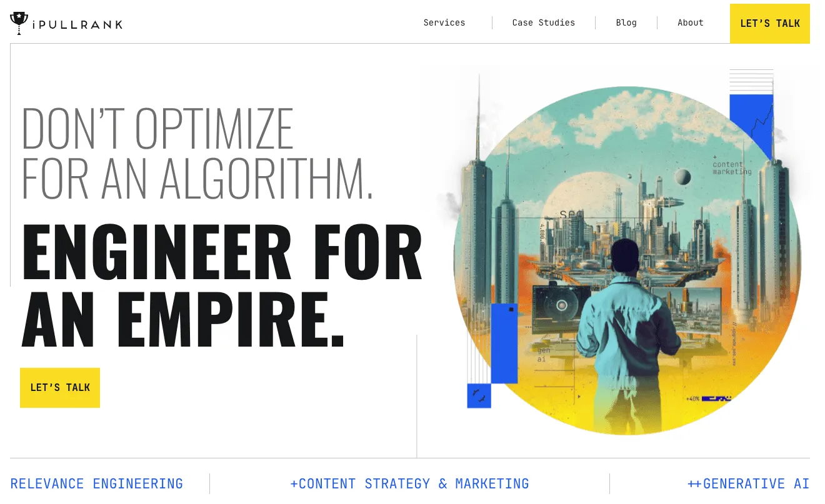825x504 pixels.
Task: Click the iPULLRANK wordmark in header
Action: pos(77,25)
